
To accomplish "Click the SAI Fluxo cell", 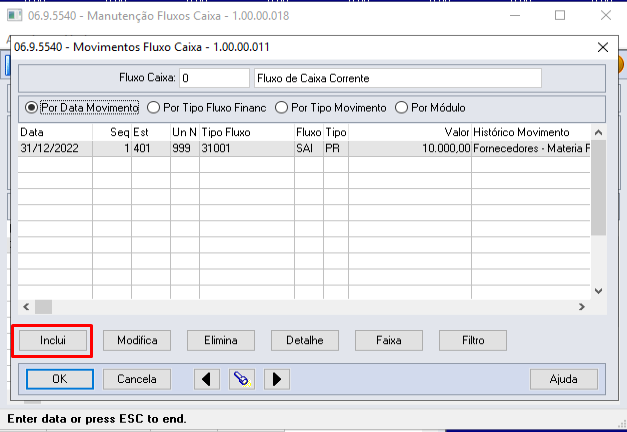I will pyautogui.click(x=309, y=148).
